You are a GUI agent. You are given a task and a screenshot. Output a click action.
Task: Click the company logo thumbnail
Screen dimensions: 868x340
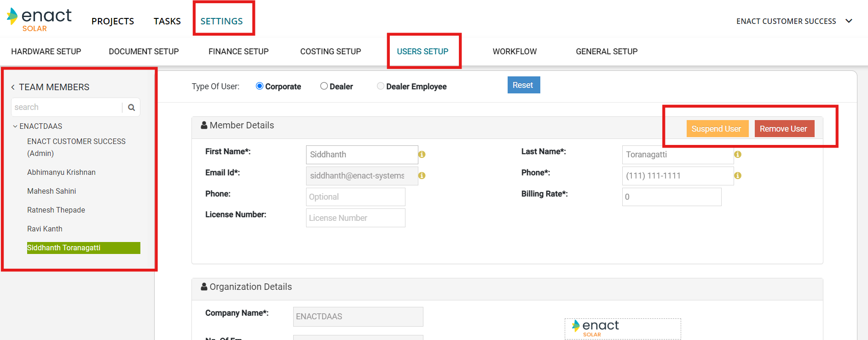point(623,328)
